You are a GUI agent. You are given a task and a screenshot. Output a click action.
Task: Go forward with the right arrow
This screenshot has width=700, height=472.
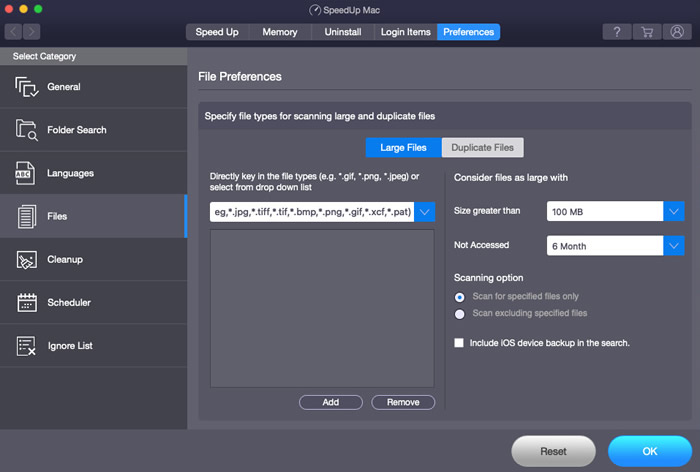pyautogui.click(x=32, y=32)
